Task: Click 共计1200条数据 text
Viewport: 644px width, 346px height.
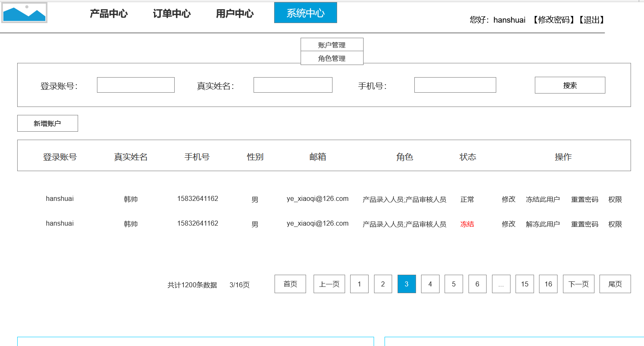Action: 192,285
